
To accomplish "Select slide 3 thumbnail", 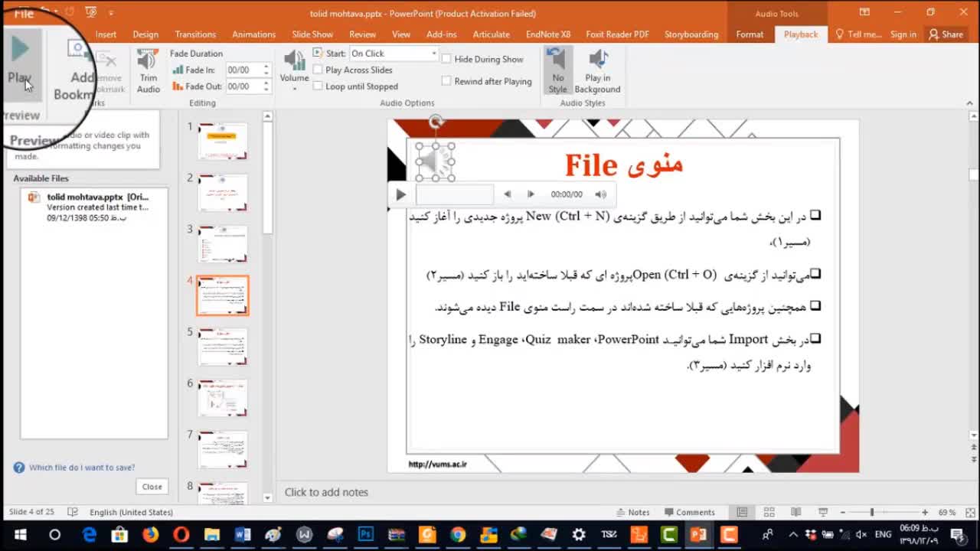I will pos(223,243).
